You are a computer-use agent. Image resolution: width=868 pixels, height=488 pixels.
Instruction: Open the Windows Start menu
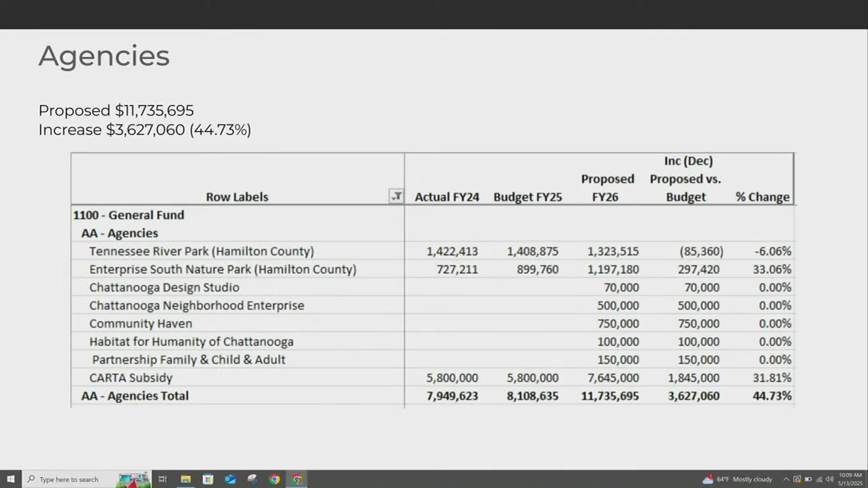click(10, 479)
